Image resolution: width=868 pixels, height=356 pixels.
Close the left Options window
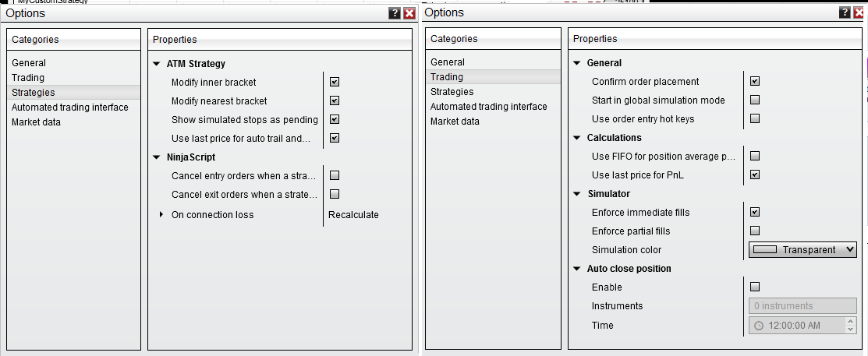pyautogui.click(x=409, y=13)
